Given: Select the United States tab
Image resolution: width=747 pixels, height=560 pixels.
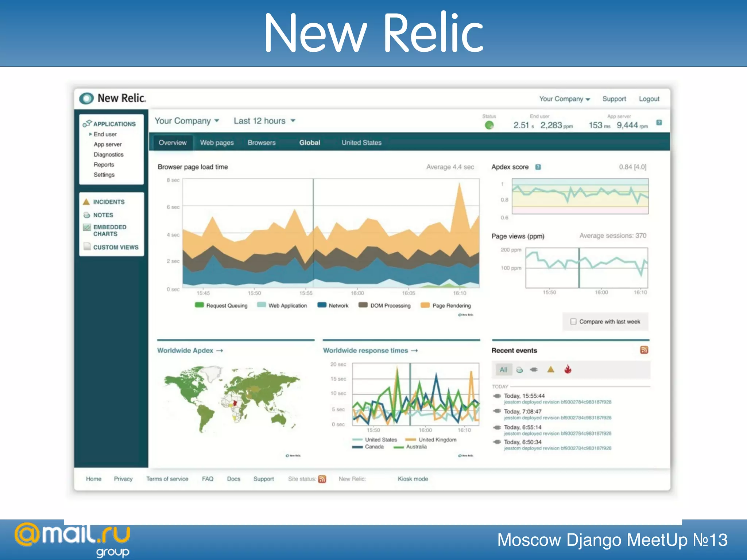Looking at the screenshot, I should 361,143.
